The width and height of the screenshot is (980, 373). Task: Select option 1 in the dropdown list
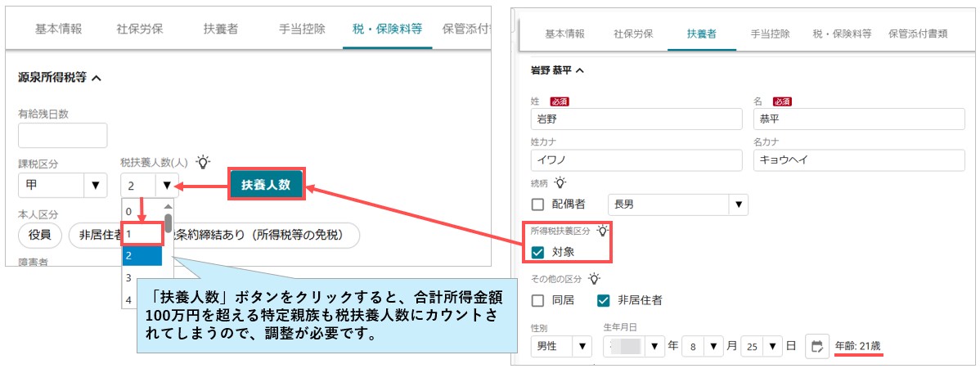tap(142, 234)
